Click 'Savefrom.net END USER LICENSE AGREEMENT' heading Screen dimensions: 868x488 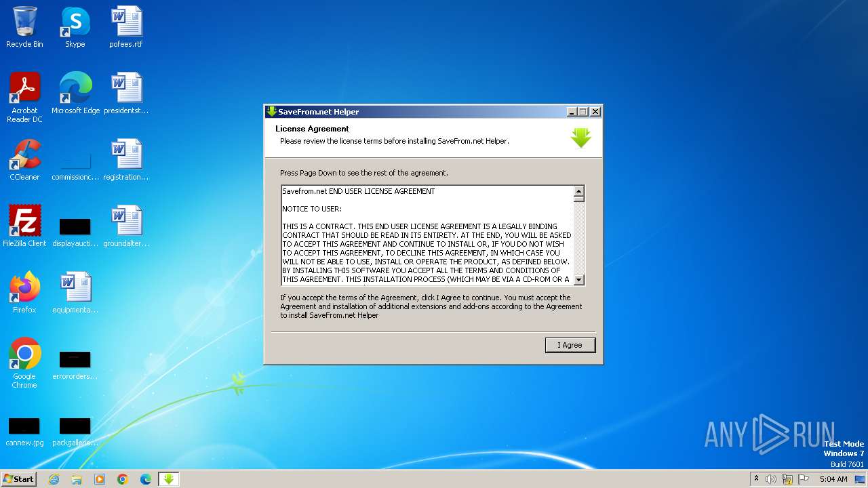coord(359,191)
